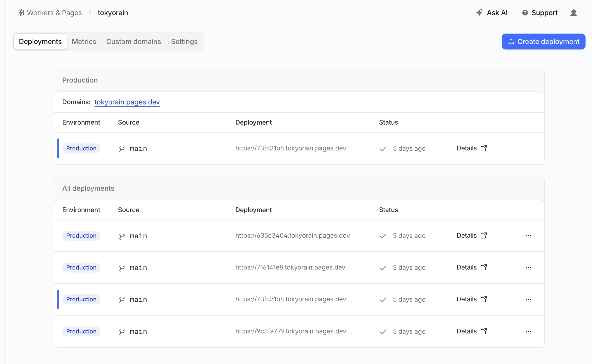Open the tokyorain.pages.dev domain link
The width and height of the screenshot is (592, 364).
[x=127, y=102]
